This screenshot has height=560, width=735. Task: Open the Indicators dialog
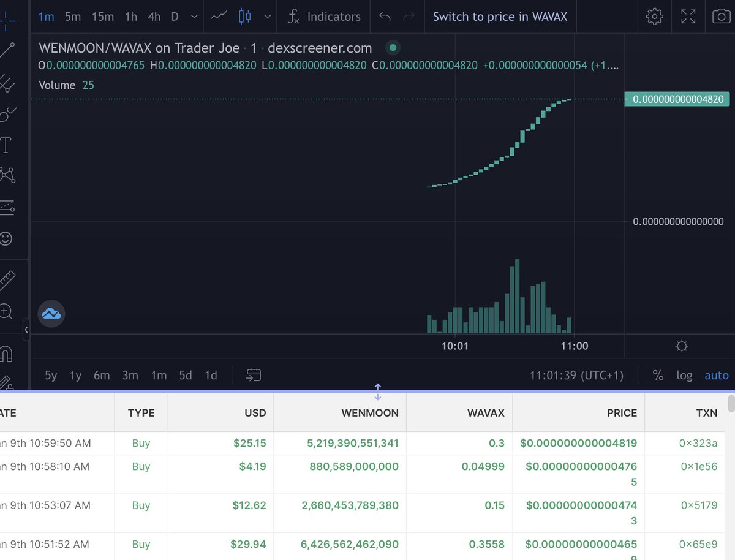323,17
